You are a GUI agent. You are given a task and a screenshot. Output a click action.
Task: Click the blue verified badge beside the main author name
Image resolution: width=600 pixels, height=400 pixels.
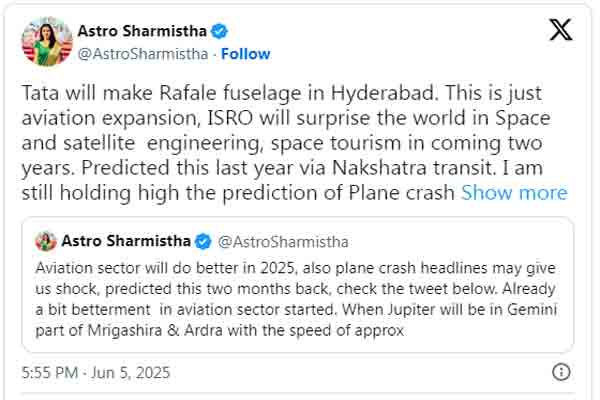click(x=220, y=31)
